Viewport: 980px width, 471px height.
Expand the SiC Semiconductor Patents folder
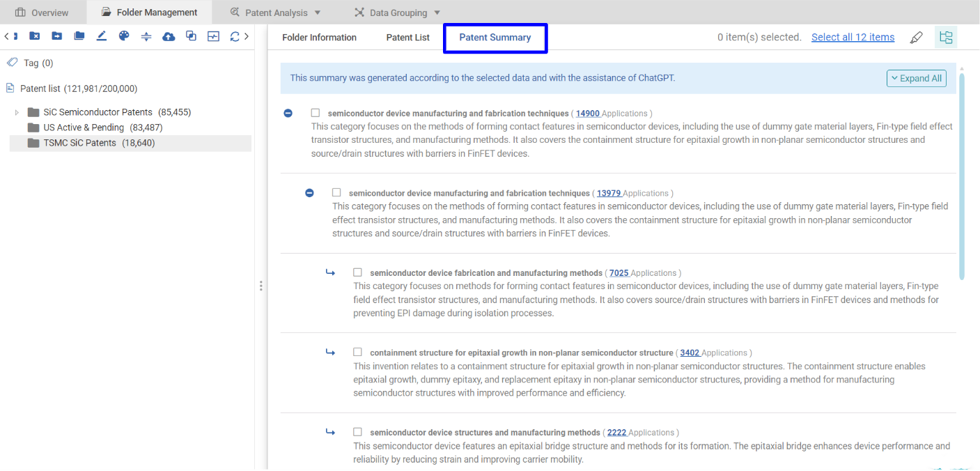click(x=17, y=112)
